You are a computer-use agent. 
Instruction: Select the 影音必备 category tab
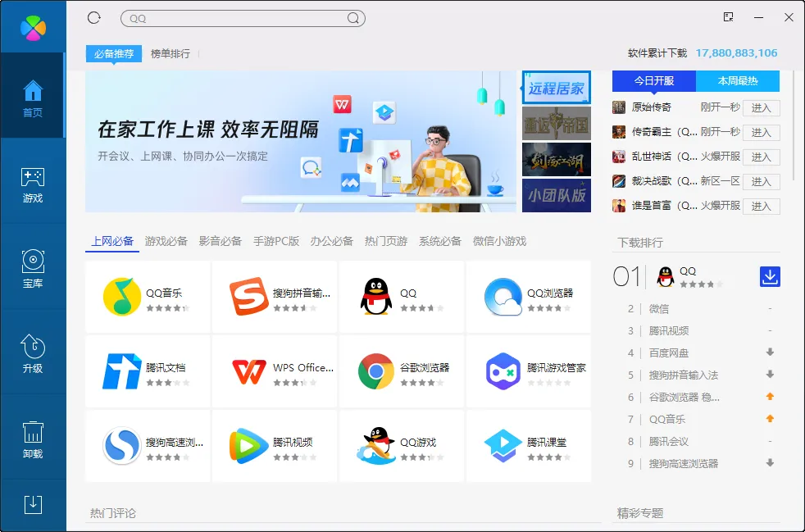221,241
